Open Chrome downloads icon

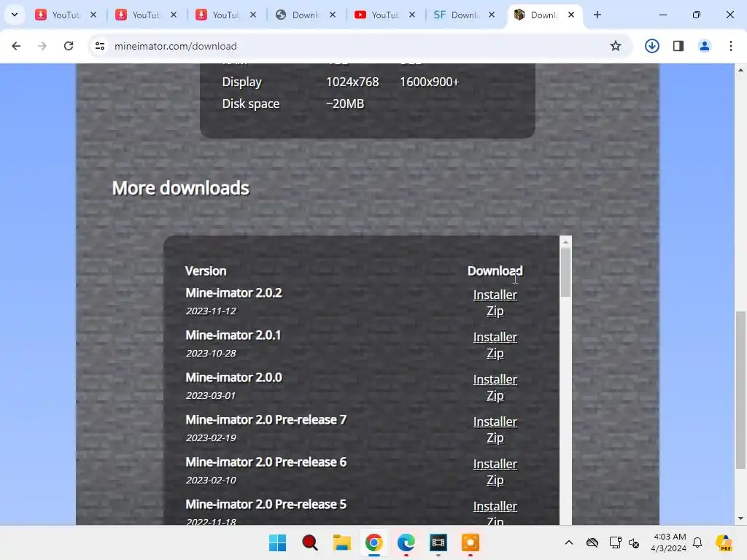coord(652,46)
